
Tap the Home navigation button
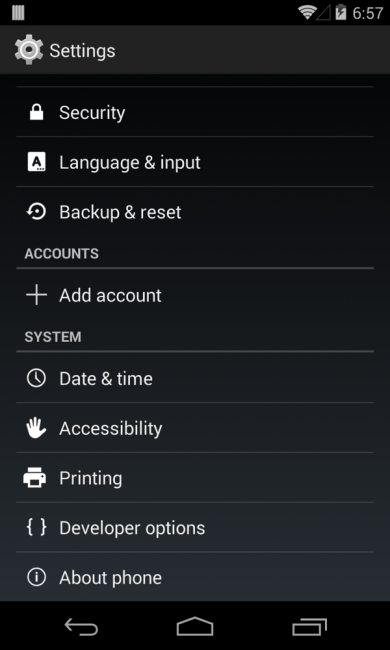195,626
